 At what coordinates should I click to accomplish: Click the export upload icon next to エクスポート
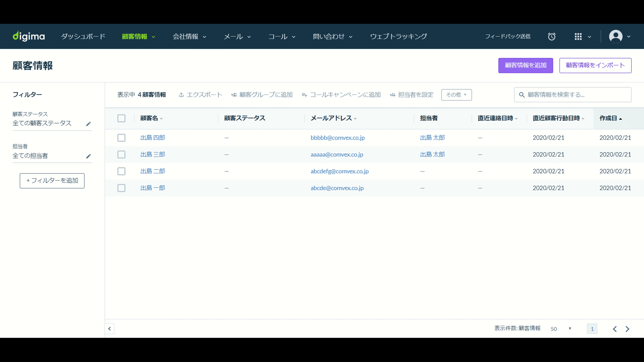[x=181, y=95]
